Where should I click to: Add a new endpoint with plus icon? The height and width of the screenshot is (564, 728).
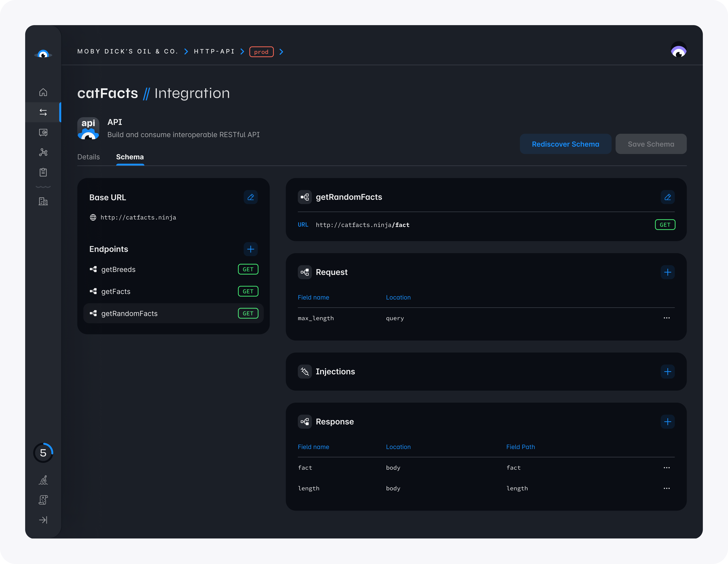pyautogui.click(x=251, y=249)
